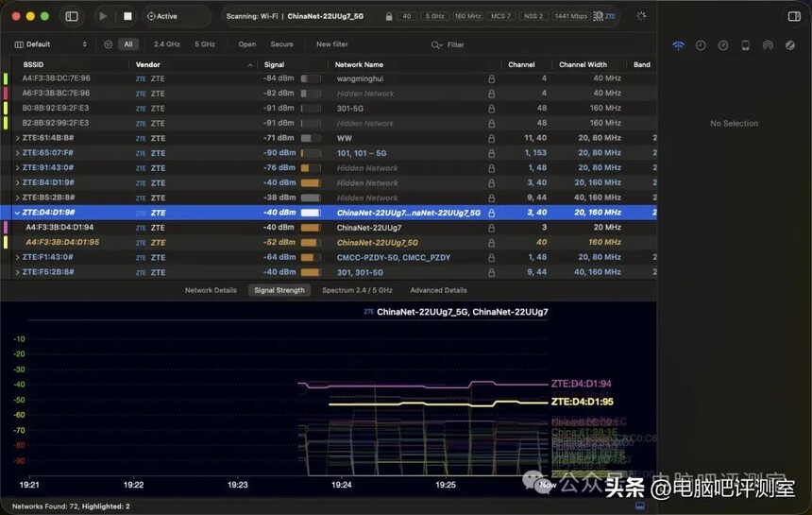812x515 pixels.
Task: Toggle the Open networks filter
Action: 247,44
